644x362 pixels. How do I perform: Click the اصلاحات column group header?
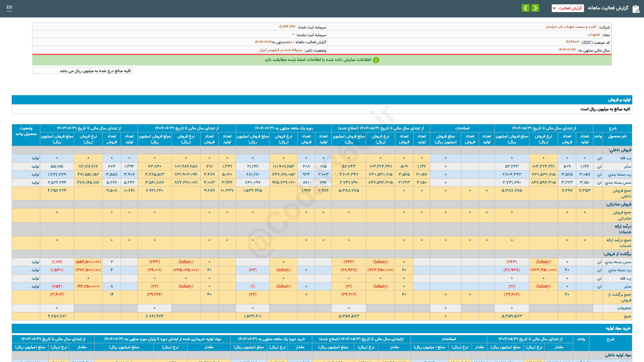click(462, 128)
